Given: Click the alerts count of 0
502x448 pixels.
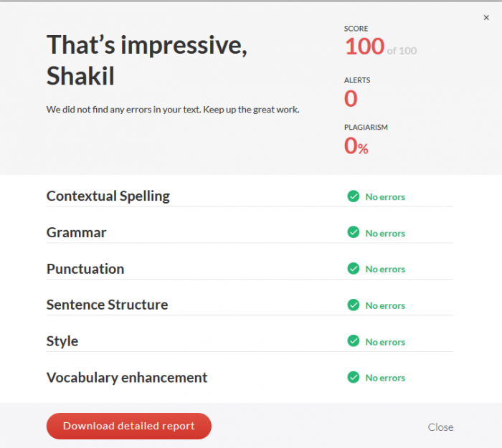Looking at the screenshot, I should tap(351, 98).
